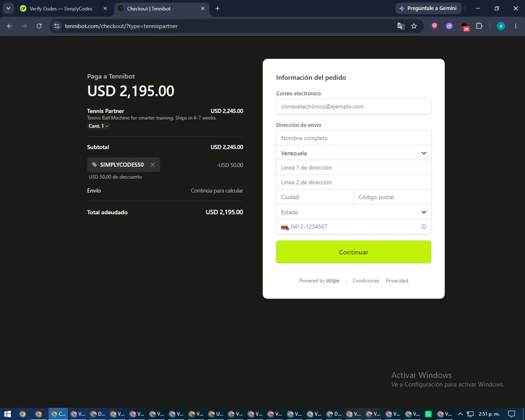View site information icon in address bar
Screen dimensions: 525x420
57,26
